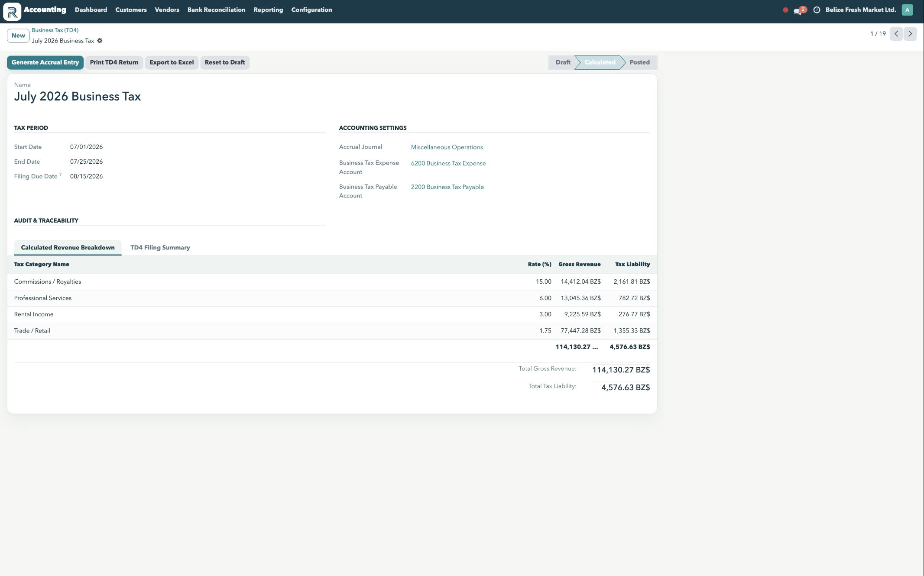This screenshot has height=576, width=924.
Task: Create a New record
Action: pos(18,36)
